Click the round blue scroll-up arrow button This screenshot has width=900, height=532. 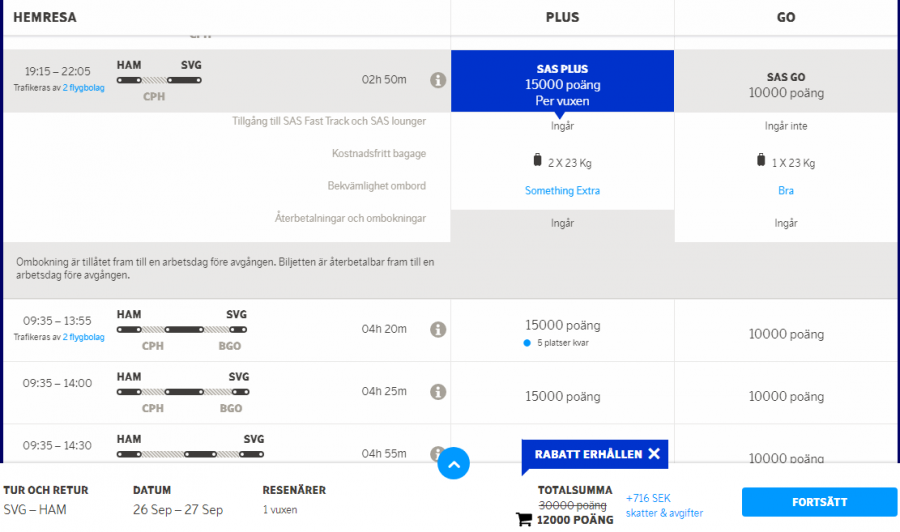[x=453, y=463]
